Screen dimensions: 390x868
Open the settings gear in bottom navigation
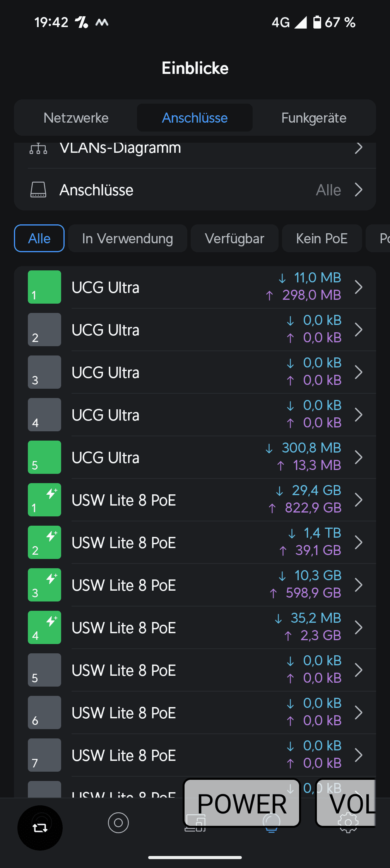click(x=348, y=823)
